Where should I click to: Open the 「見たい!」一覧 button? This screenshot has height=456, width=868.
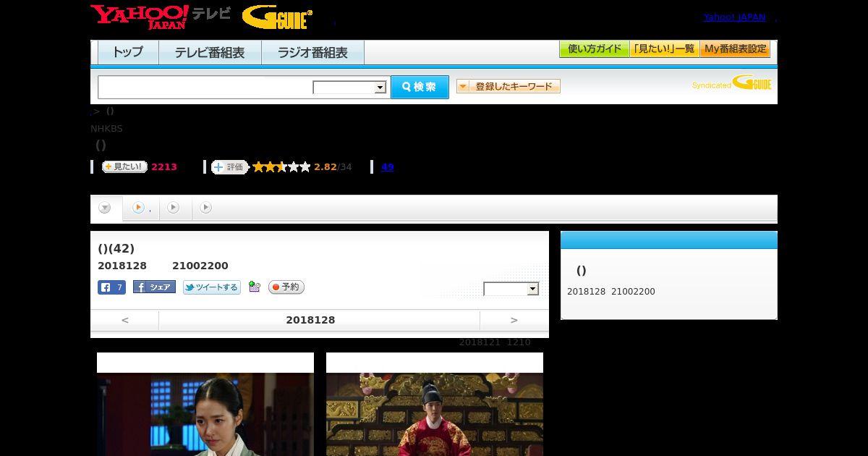665,49
